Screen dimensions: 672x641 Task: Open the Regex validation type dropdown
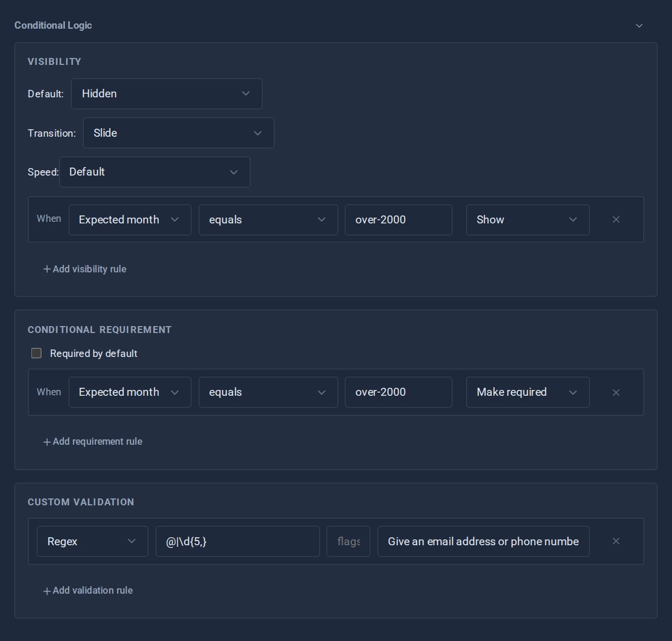93,542
